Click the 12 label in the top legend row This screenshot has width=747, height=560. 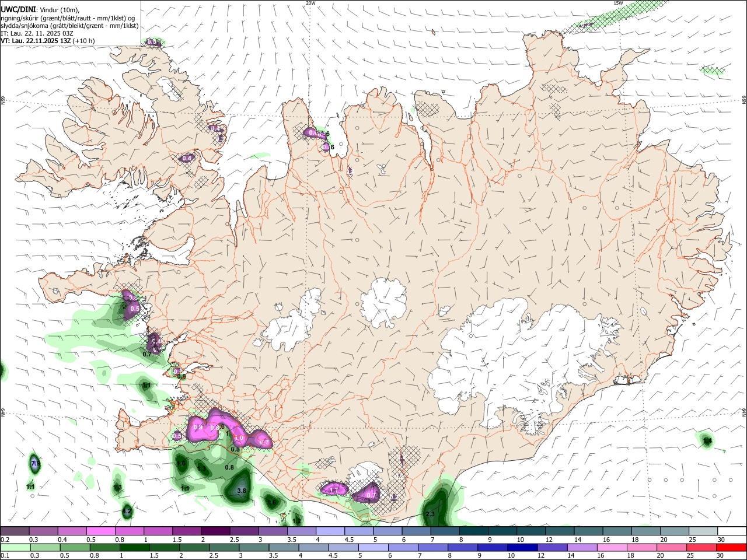(549, 540)
